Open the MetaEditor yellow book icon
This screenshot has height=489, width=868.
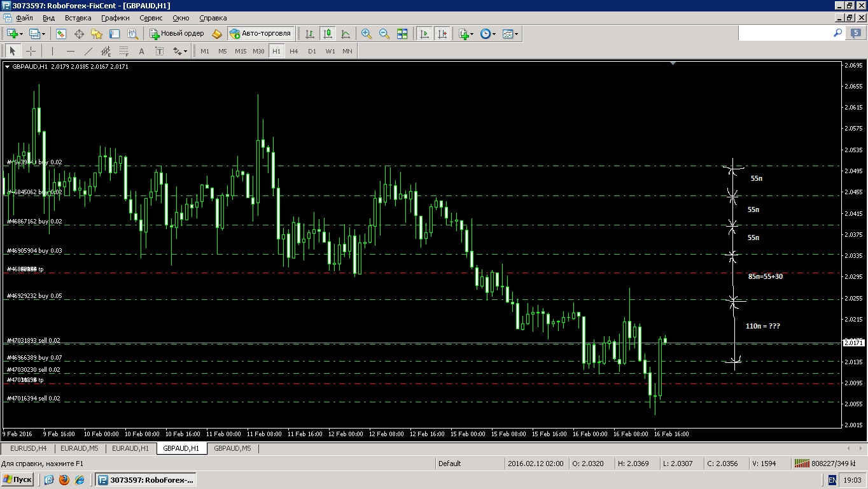tap(217, 34)
